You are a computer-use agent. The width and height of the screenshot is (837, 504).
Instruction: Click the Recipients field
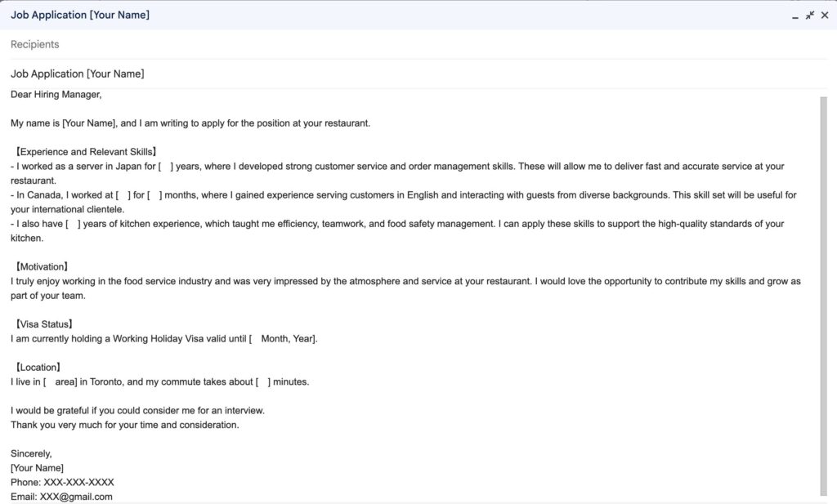pyautogui.click(x=418, y=44)
